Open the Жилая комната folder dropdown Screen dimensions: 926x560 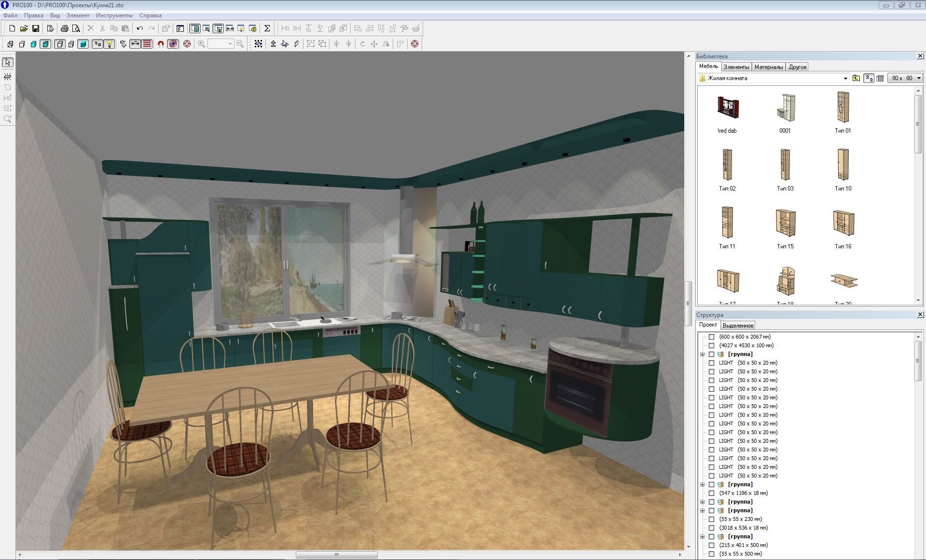point(845,78)
